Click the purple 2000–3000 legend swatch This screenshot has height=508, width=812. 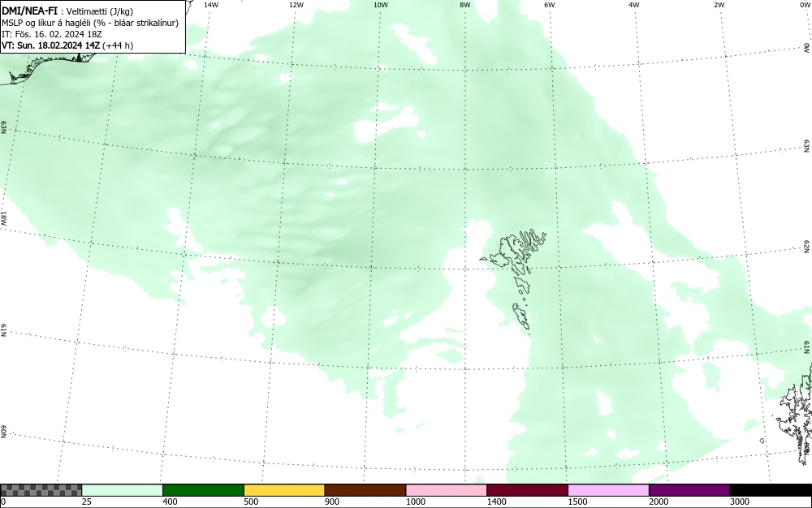point(689,490)
